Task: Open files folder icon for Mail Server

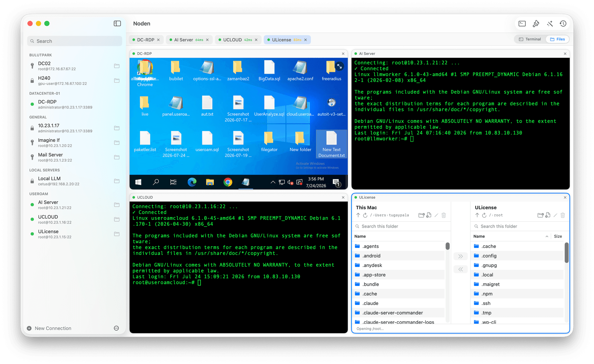Action: pyautogui.click(x=117, y=157)
